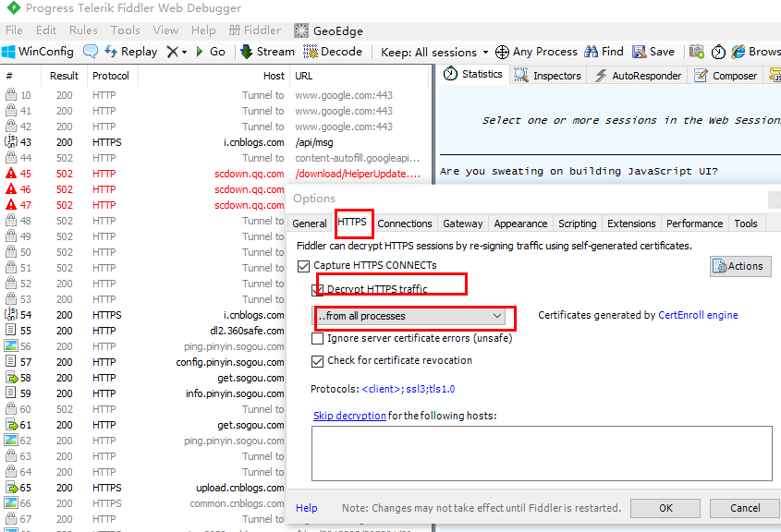Image resolution: width=781 pixels, height=532 pixels.
Task: Open the Composer tab
Action: pyautogui.click(x=726, y=76)
